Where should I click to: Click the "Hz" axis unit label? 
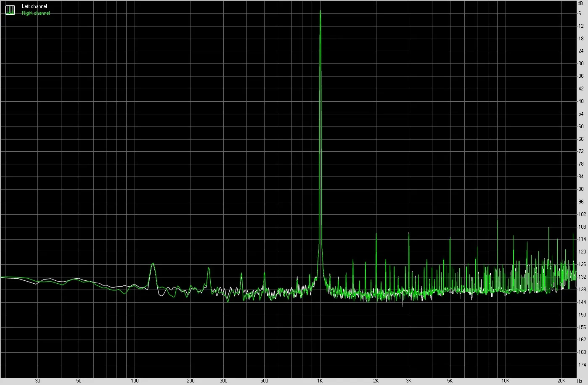(580, 381)
